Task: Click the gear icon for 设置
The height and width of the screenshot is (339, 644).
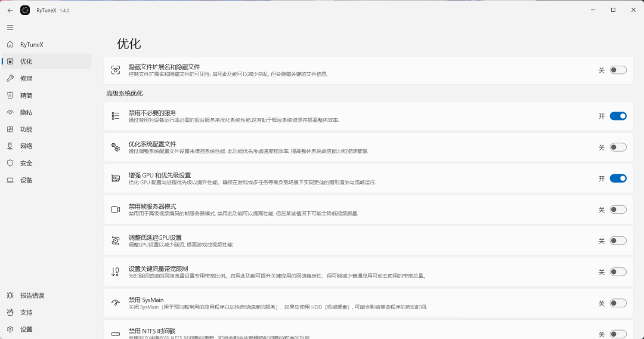Action: (10, 329)
